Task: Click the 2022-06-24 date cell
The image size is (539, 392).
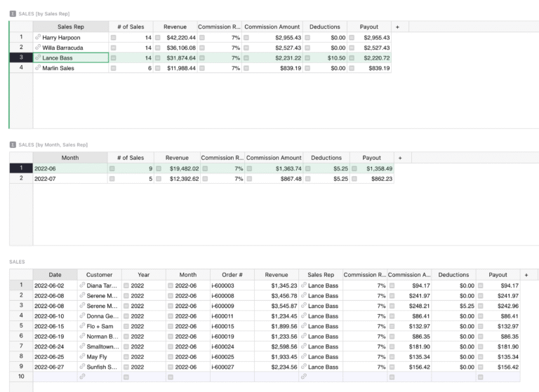Action: point(55,346)
